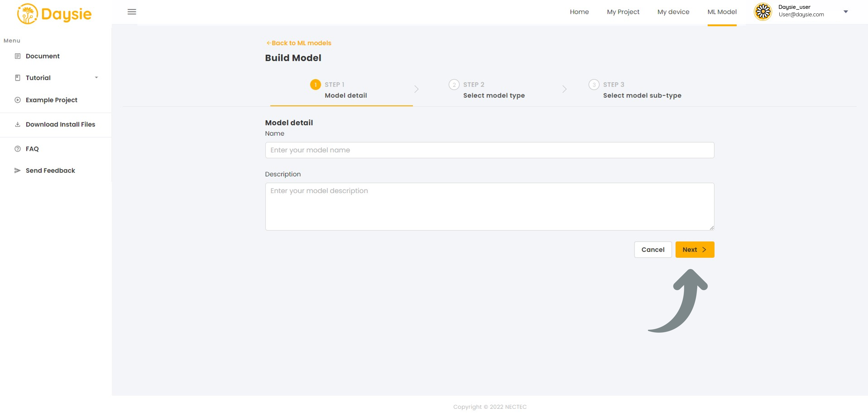Open Document from the side menu
This screenshot has height=416, width=868.
point(42,56)
